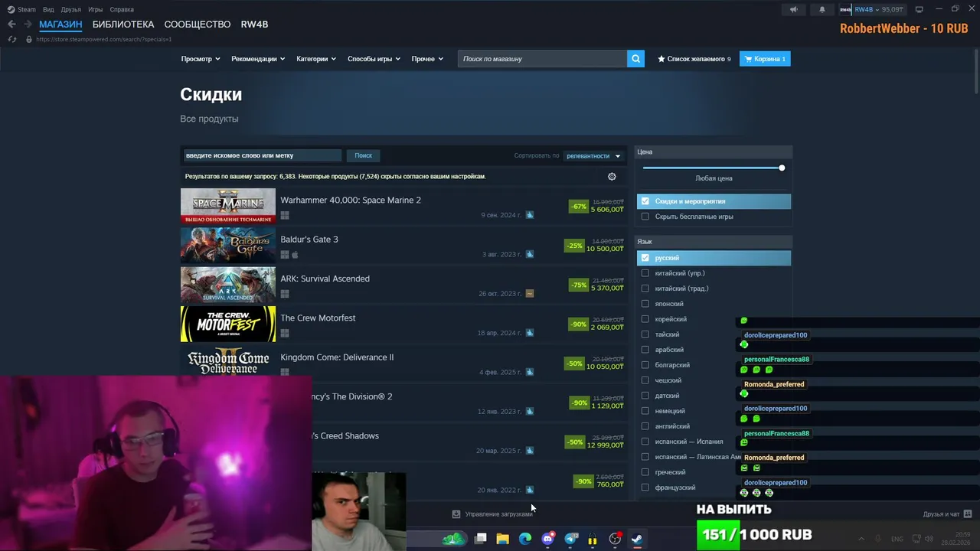
Task: Open the Вид menu
Action: pos(48,9)
